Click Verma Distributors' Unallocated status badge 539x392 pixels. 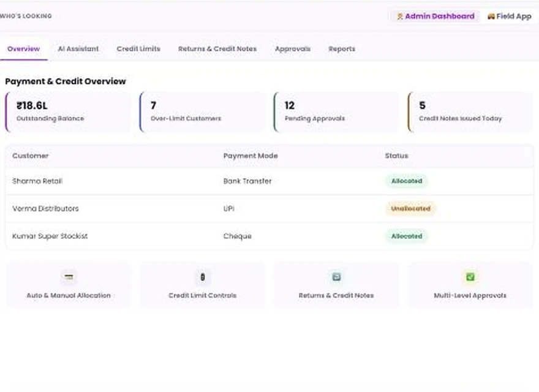click(x=411, y=209)
